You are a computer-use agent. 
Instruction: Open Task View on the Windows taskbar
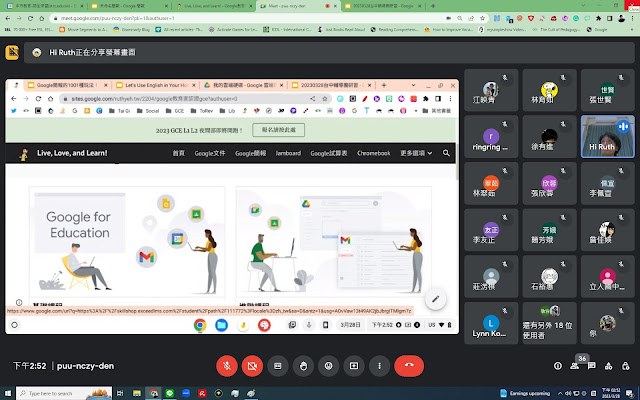click(120, 393)
